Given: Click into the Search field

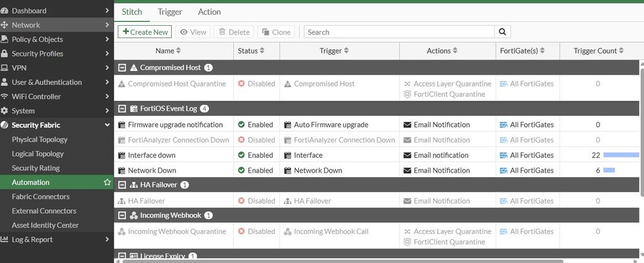Looking at the screenshot, I should click(x=398, y=32).
